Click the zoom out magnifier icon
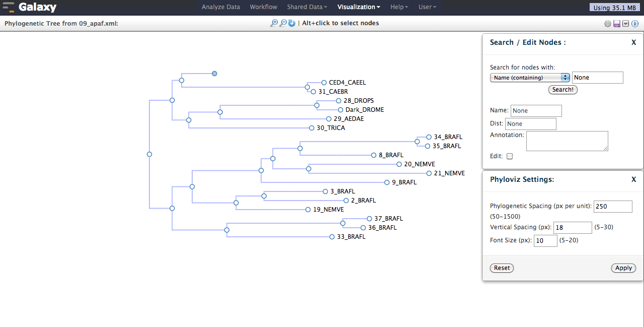644x327 pixels. tap(283, 23)
